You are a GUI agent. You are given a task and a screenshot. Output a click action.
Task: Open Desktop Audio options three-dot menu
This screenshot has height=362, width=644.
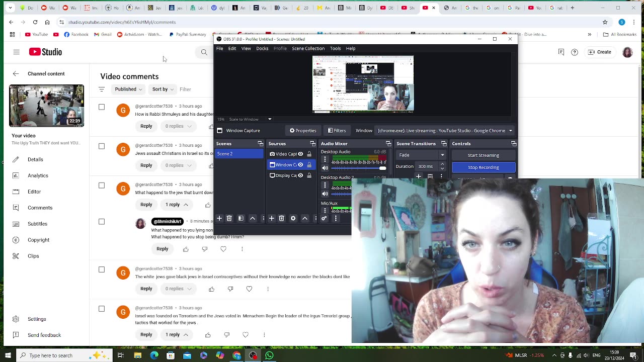[325, 159]
